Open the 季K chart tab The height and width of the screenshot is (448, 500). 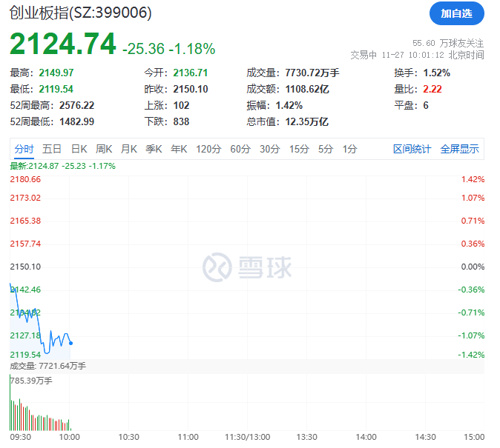click(x=154, y=149)
